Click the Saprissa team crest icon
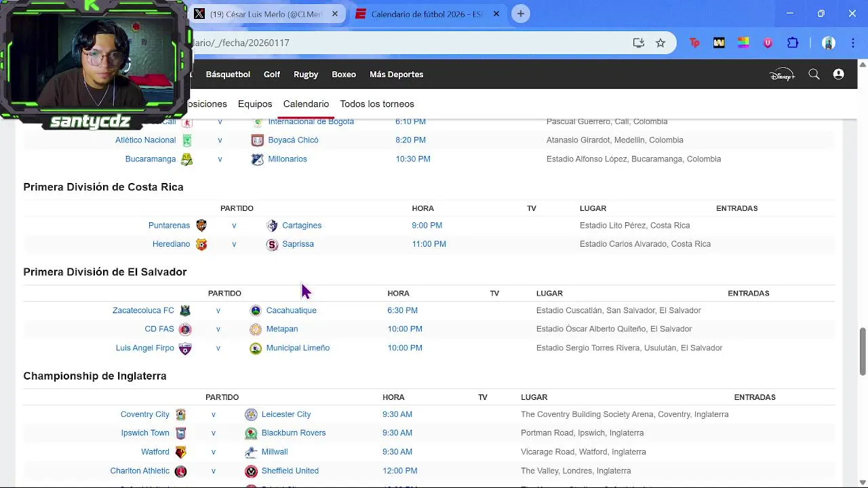 point(272,245)
